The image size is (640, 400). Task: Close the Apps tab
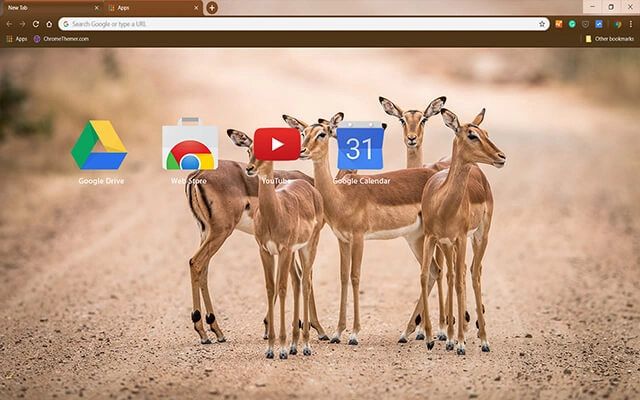pyautogui.click(x=196, y=8)
